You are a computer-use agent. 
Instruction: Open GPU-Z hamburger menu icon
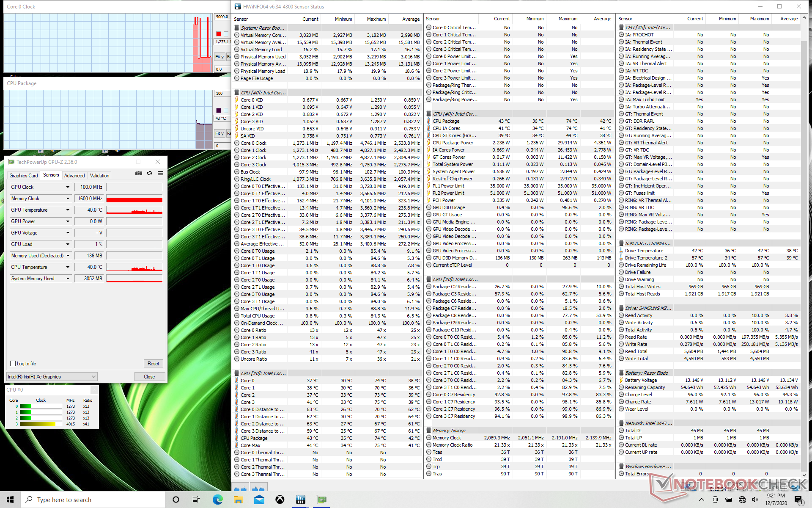pos(160,173)
